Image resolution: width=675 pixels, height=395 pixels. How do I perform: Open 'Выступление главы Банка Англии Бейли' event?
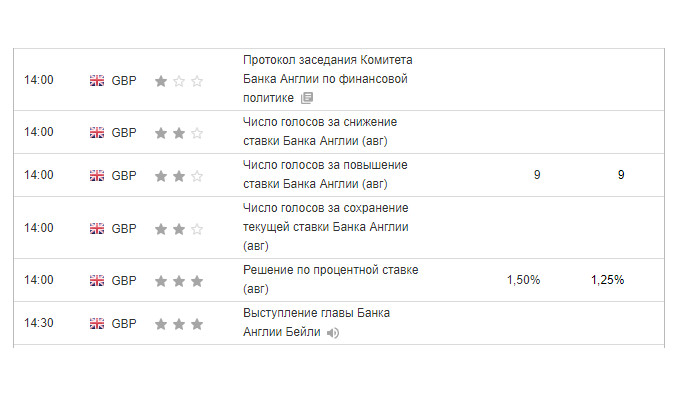(x=316, y=323)
